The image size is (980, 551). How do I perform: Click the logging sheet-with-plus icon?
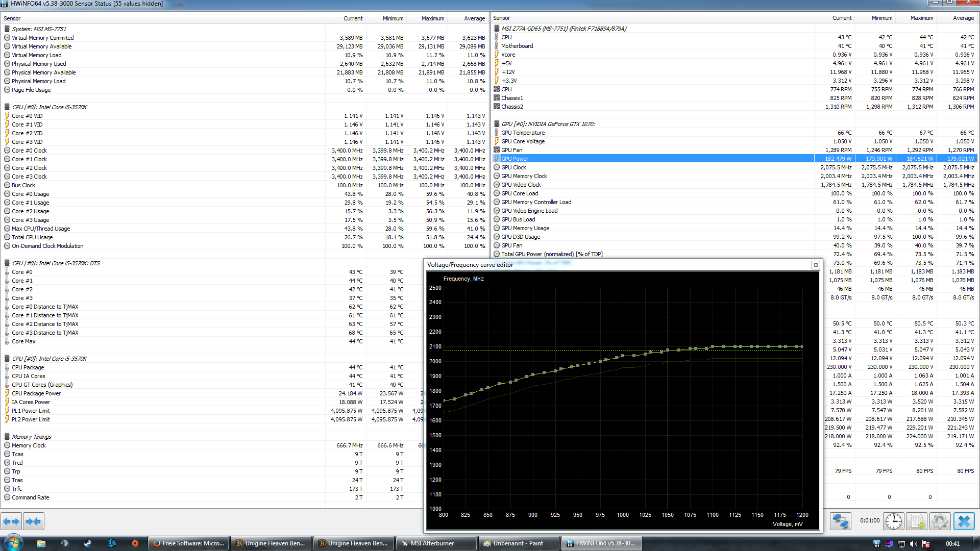pyautogui.click(x=917, y=521)
